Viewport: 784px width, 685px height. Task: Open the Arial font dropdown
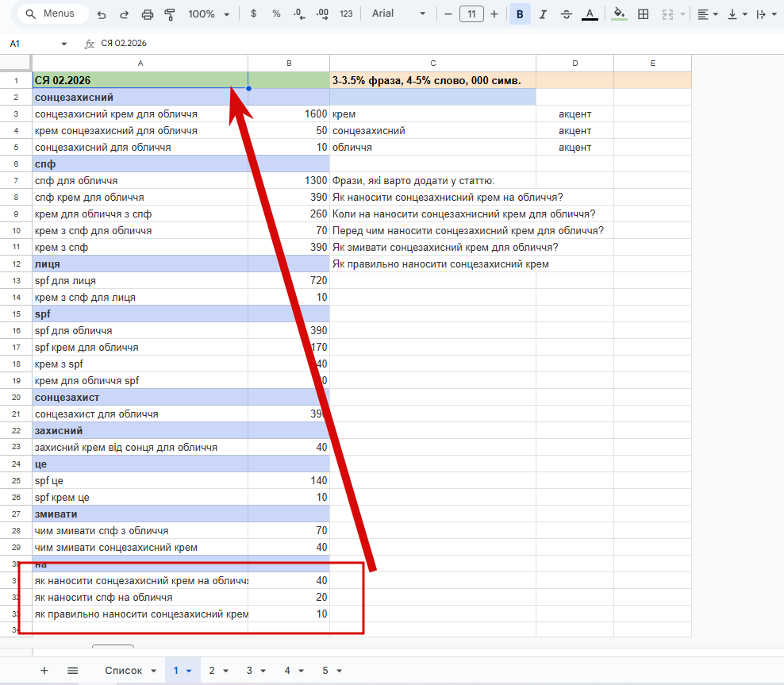(x=398, y=14)
